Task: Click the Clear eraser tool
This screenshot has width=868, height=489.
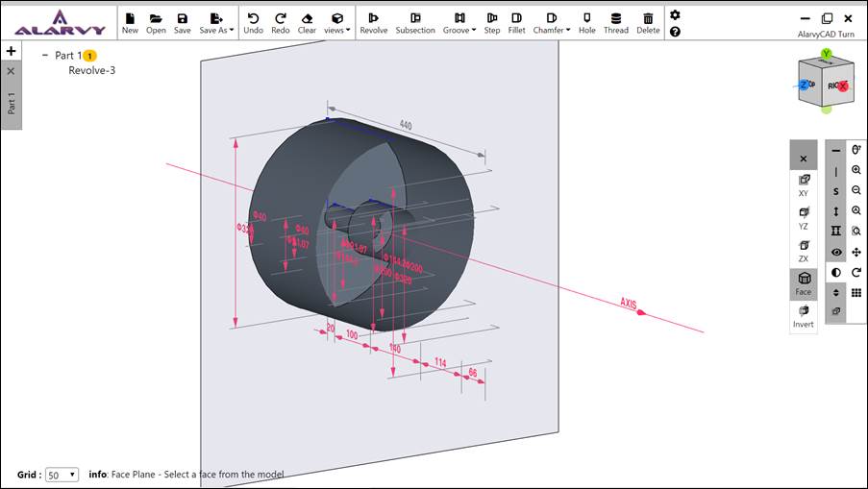Action: pos(307,23)
